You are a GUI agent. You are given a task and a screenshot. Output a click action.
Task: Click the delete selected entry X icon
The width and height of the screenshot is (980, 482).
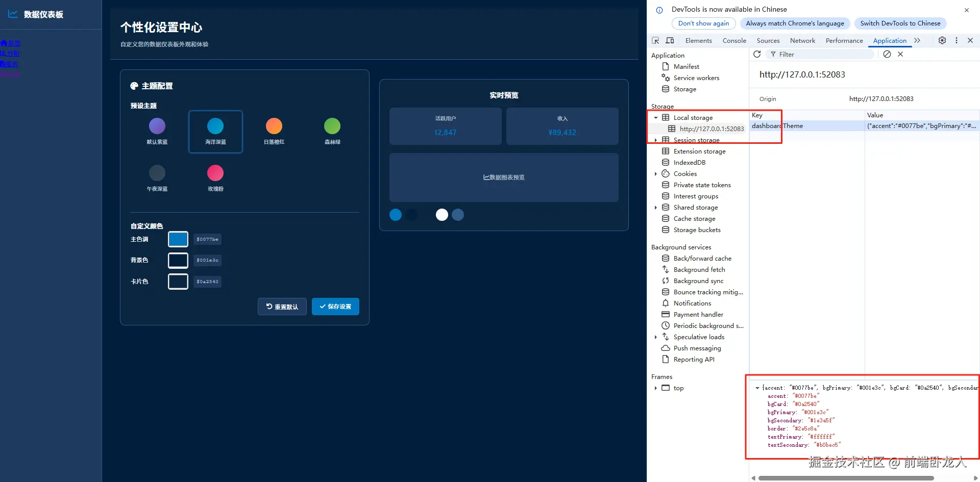coord(900,54)
